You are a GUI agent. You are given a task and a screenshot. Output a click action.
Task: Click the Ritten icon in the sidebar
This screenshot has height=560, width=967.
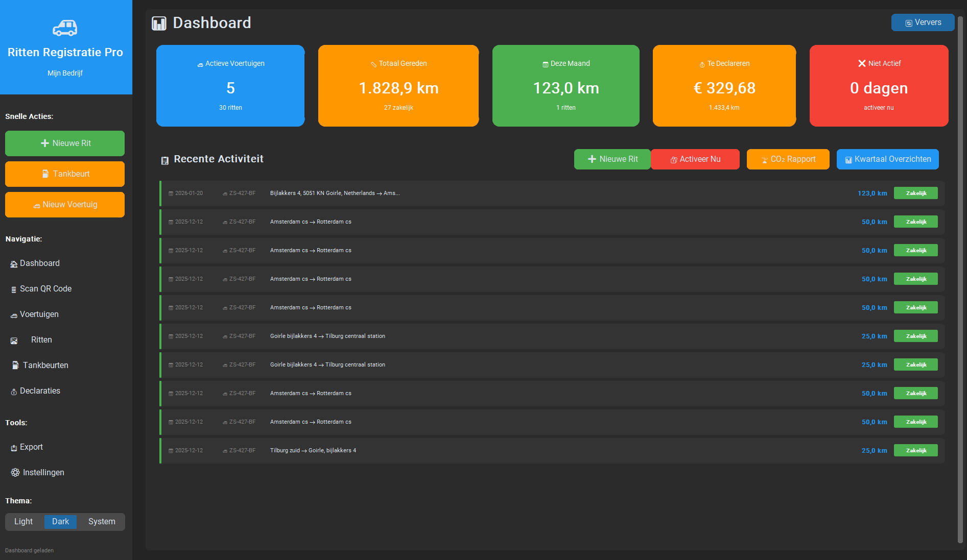click(14, 340)
